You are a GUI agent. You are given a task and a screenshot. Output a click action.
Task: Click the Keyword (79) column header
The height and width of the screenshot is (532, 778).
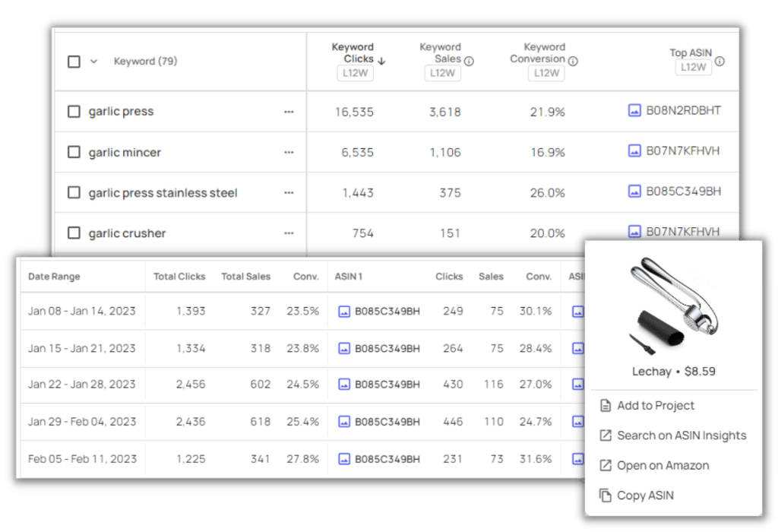(145, 61)
